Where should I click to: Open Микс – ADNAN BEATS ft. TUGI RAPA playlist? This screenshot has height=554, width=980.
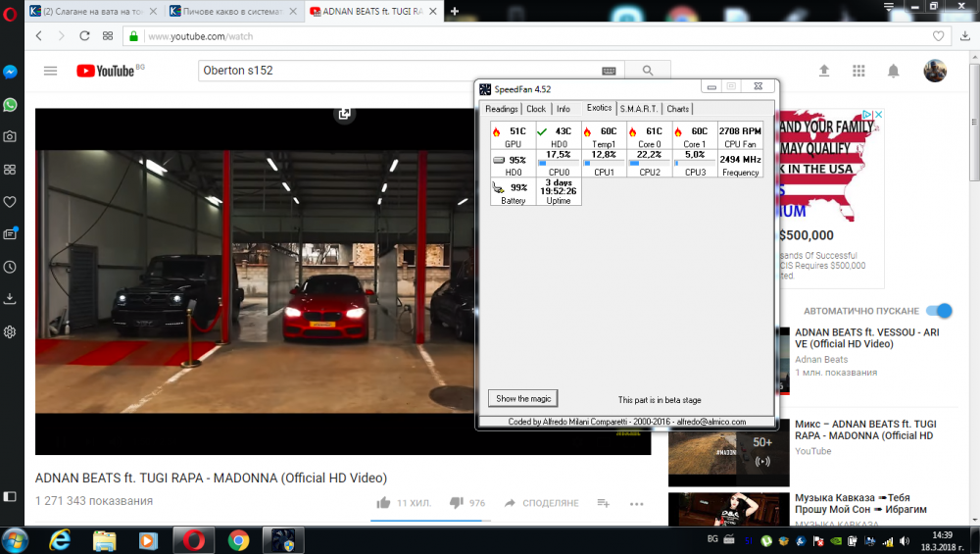pos(865,429)
